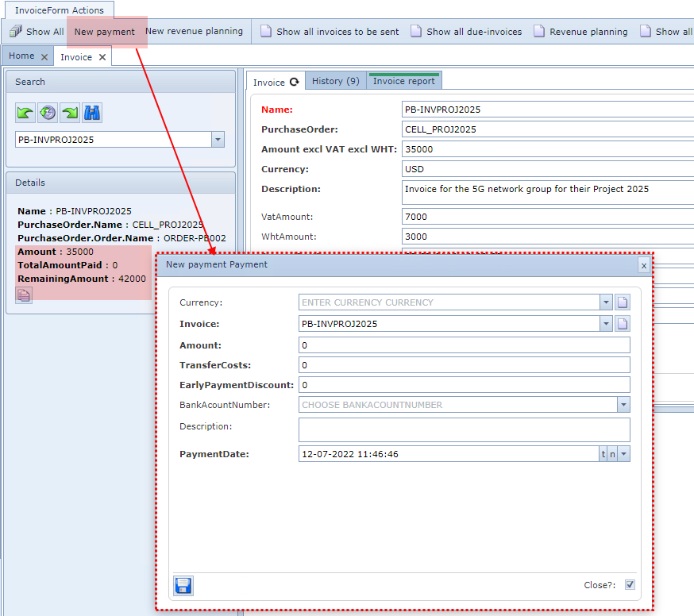This screenshot has height=616, width=694.
Task: Click Show all due-invoices button
Action: click(466, 32)
